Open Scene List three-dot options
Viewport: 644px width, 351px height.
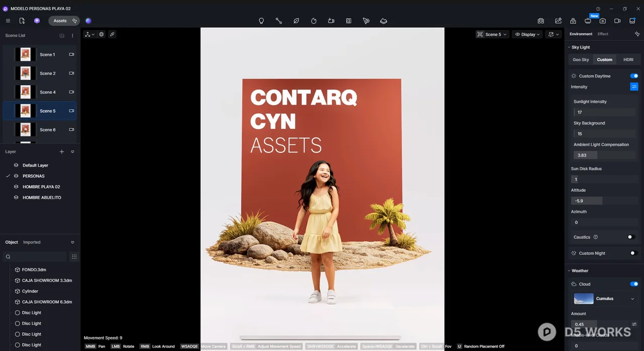click(x=72, y=36)
